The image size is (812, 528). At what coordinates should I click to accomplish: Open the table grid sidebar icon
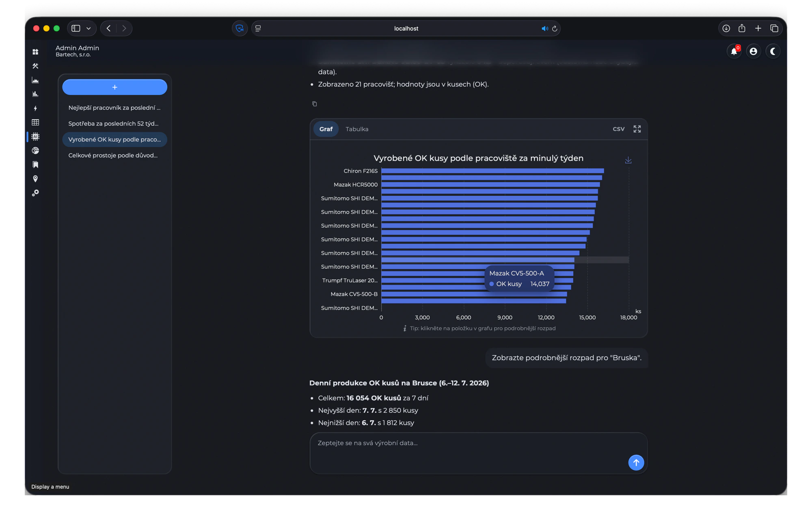tap(35, 122)
